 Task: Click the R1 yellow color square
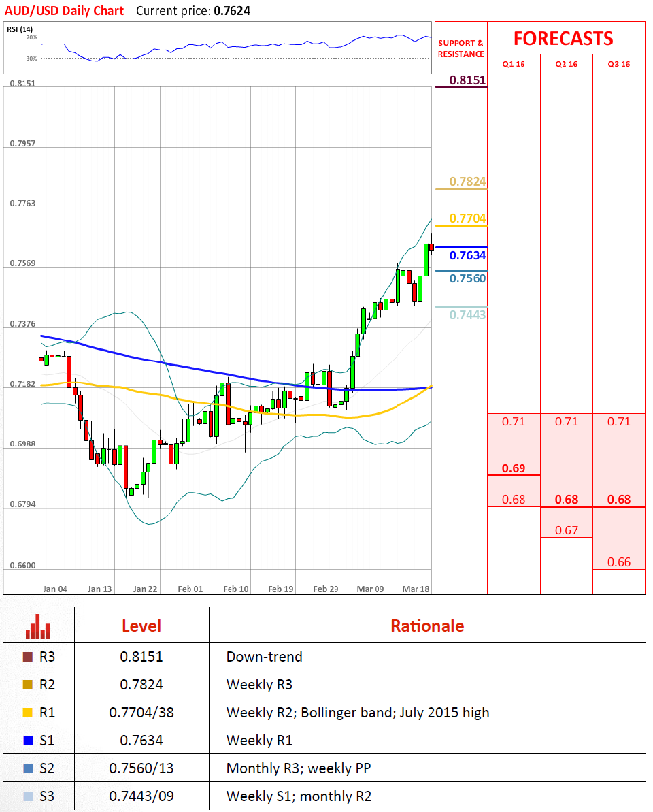point(28,713)
